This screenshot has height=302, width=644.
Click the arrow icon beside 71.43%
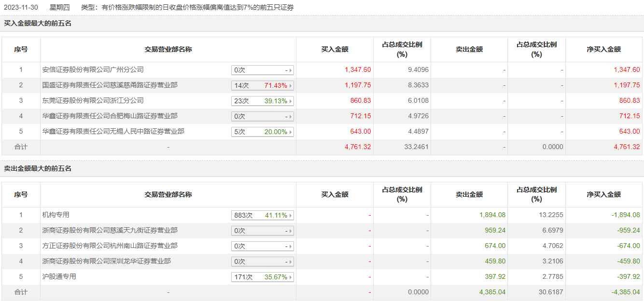[291, 86]
